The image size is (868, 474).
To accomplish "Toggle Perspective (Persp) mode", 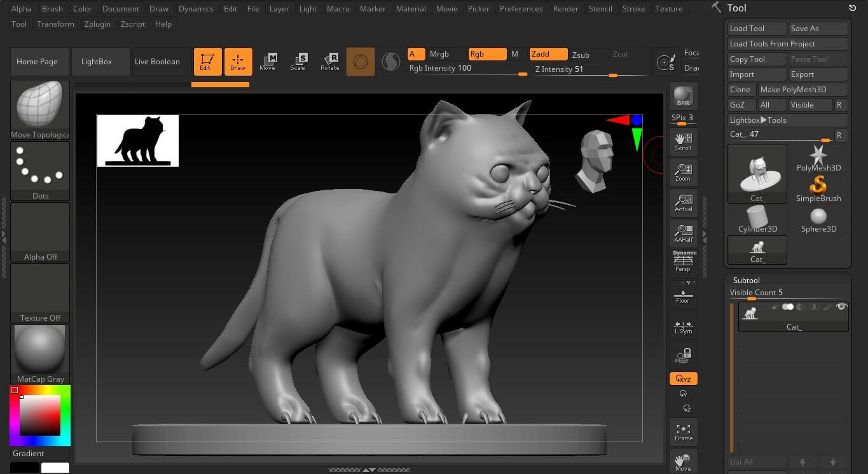I will [x=683, y=261].
